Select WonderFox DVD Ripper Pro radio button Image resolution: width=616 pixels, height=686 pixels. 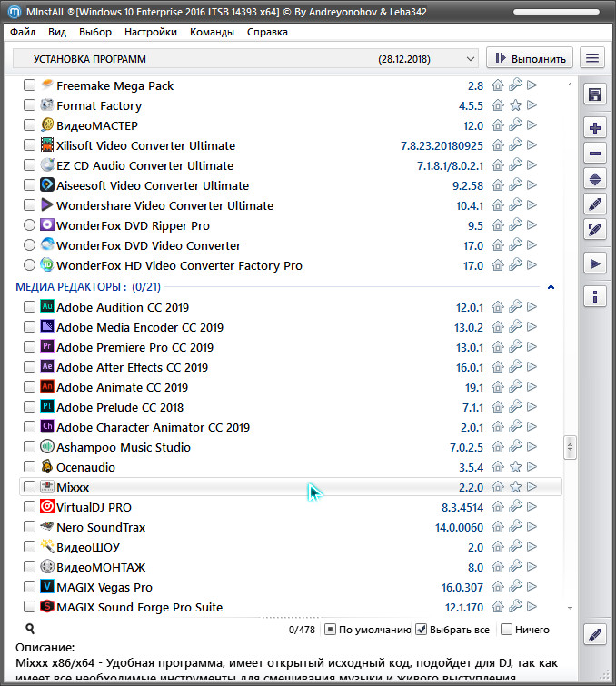pos(30,225)
